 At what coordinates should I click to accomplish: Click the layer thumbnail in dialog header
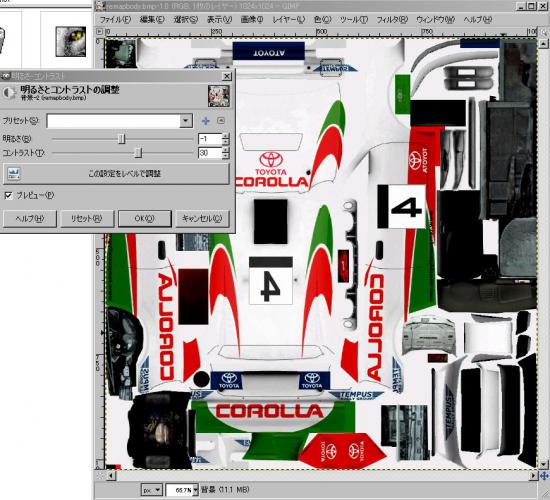pos(219,96)
